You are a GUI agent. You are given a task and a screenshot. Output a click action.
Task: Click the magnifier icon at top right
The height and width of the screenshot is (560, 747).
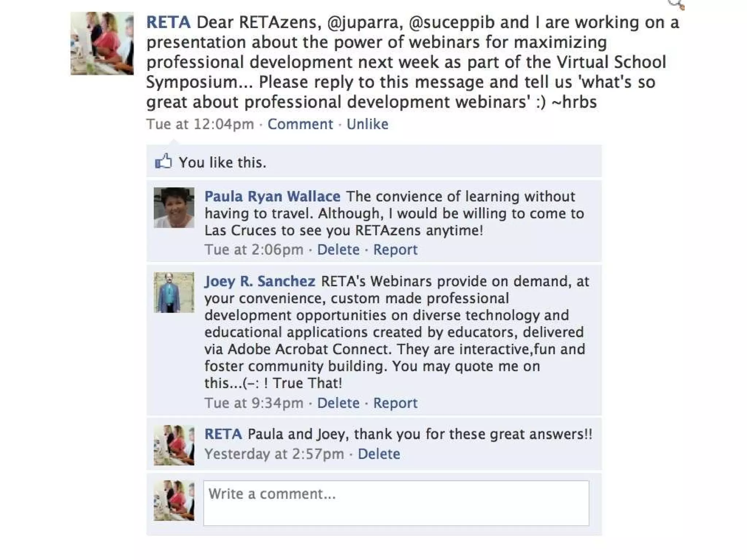[x=677, y=4]
